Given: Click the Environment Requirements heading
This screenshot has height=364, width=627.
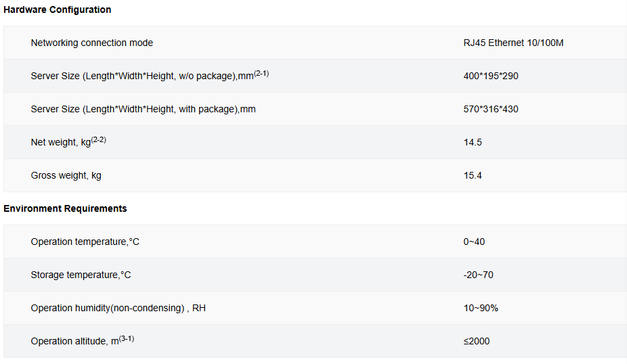Looking at the screenshot, I should click(x=65, y=208).
